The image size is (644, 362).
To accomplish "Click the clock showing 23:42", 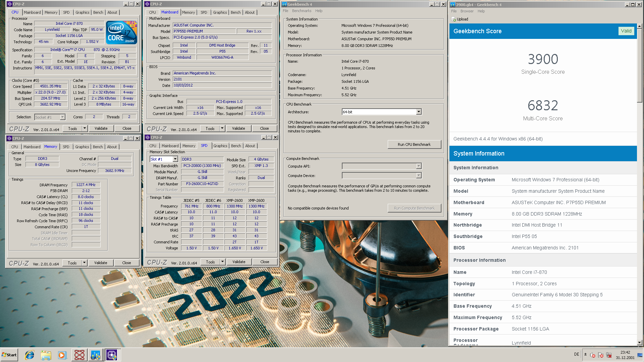I will (x=625, y=352).
